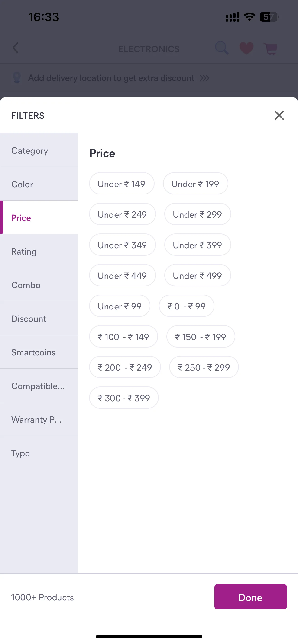Open the shopping cart icon
298x644 pixels.
[x=270, y=48]
